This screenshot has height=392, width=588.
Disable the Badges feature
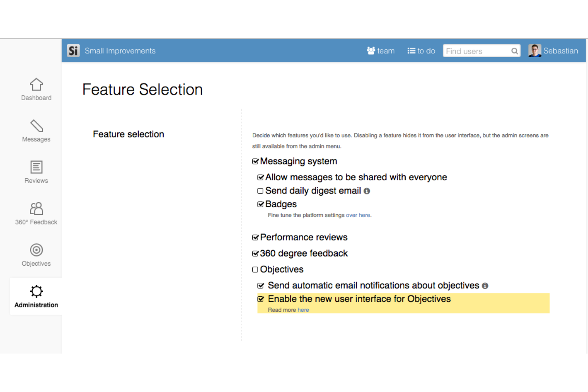click(261, 204)
